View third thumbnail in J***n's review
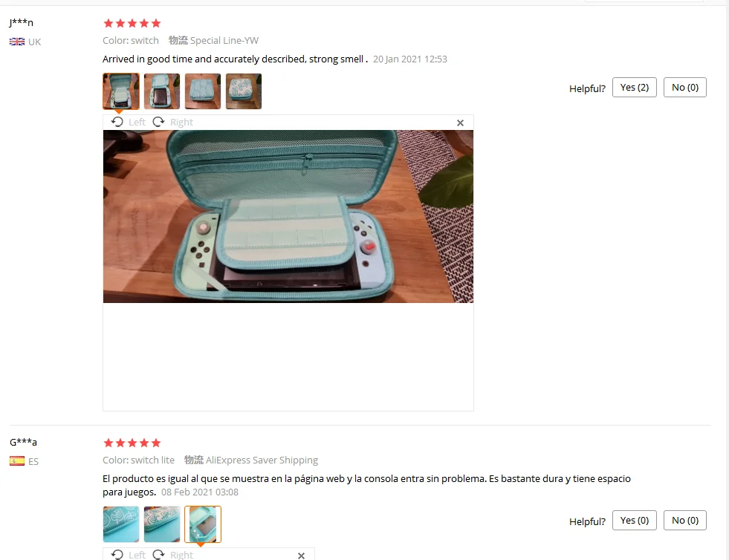This screenshot has height=560, width=729. [x=203, y=91]
